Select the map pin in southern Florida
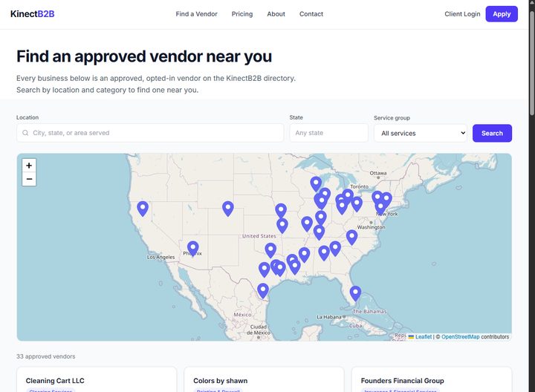Viewport: 535px width, 392px height. click(x=355, y=293)
